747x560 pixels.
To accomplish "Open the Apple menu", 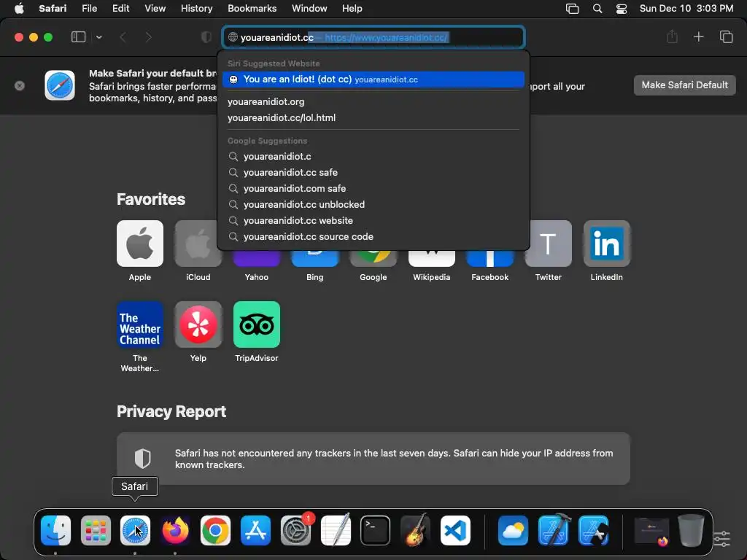I will pos(19,9).
